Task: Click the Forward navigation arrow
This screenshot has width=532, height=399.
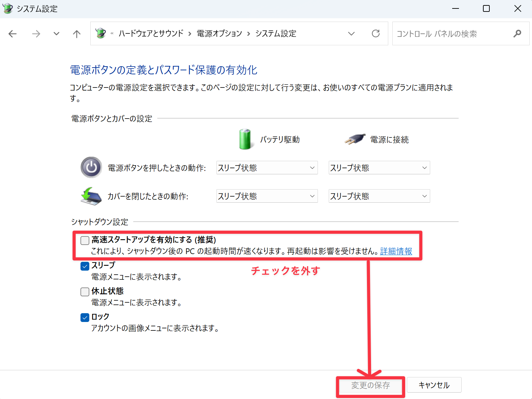Action: pos(36,34)
